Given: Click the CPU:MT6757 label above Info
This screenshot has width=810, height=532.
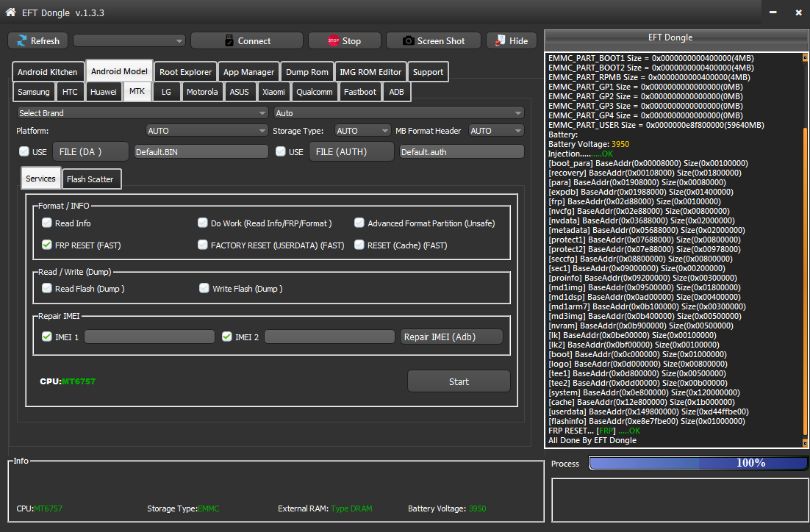Looking at the screenshot, I should (x=68, y=381).
